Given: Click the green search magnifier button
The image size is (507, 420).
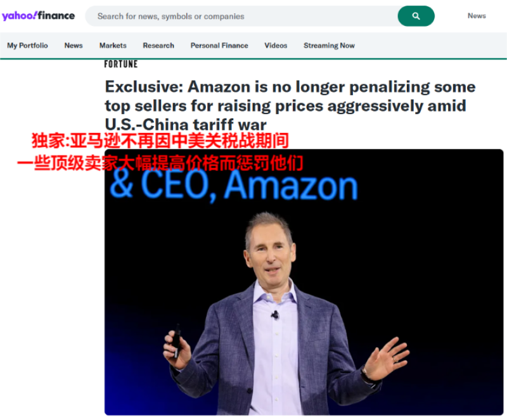Looking at the screenshot, I should click(x=416, y=16).
